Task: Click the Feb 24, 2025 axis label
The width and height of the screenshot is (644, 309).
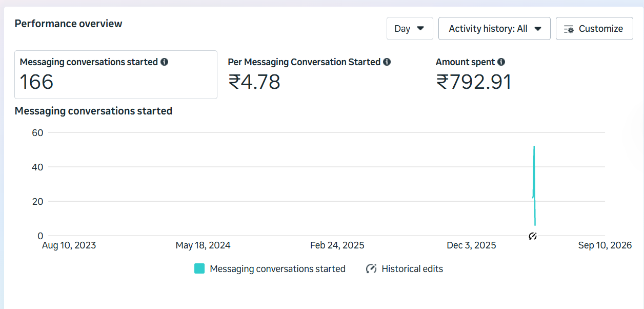Action: [x=337, y=245]
